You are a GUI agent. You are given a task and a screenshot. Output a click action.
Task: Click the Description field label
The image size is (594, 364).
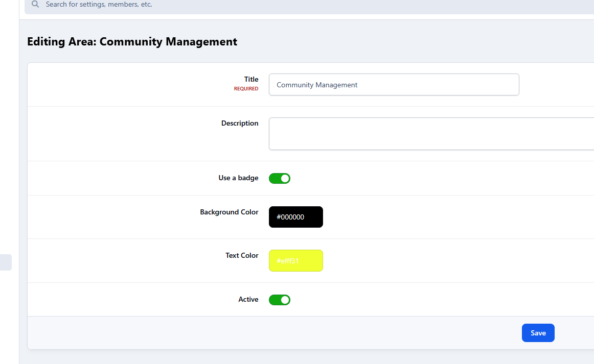click(x=240, y=123)
